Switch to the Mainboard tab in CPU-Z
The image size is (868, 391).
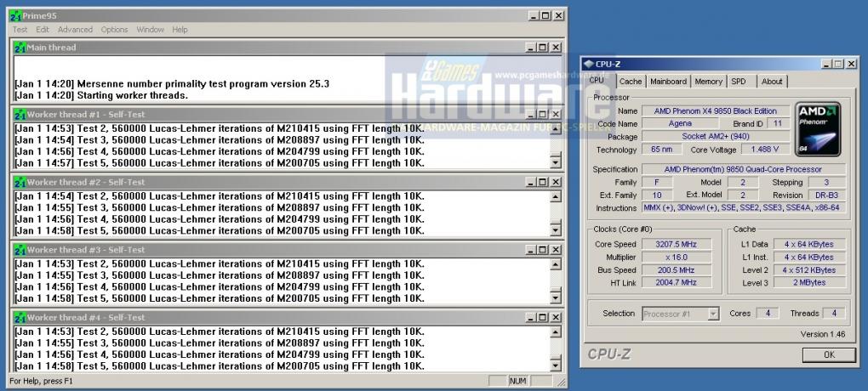pos(669,82)
